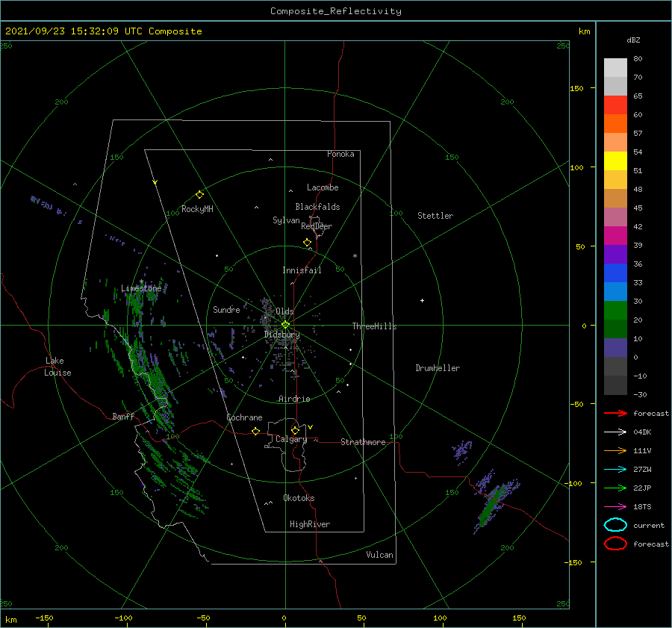Select the yellow diamond marker inside Calgary outline

click(295, 430)
